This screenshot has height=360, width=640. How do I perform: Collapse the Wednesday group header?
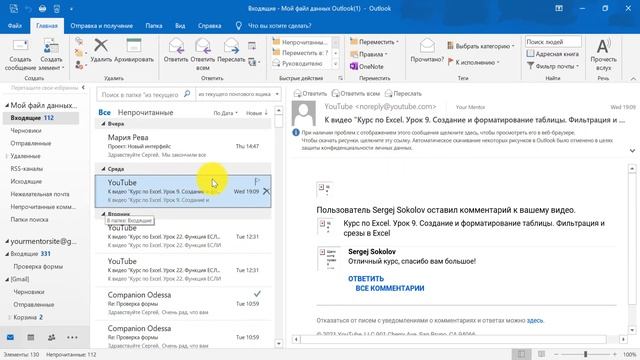103,169
